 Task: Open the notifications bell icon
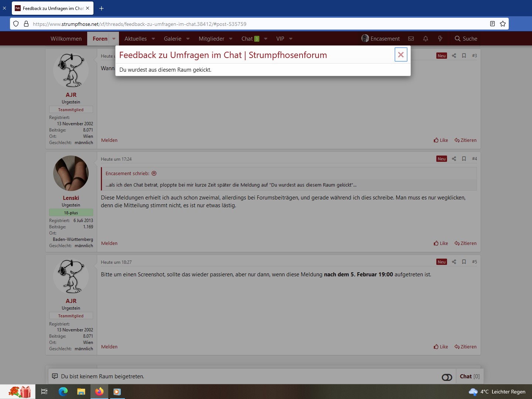(x=426, y=38)
